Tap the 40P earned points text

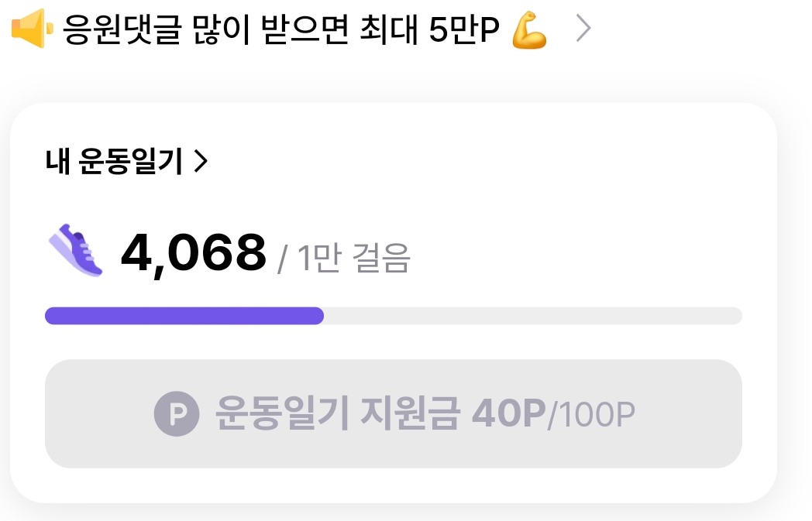[508, 414]
